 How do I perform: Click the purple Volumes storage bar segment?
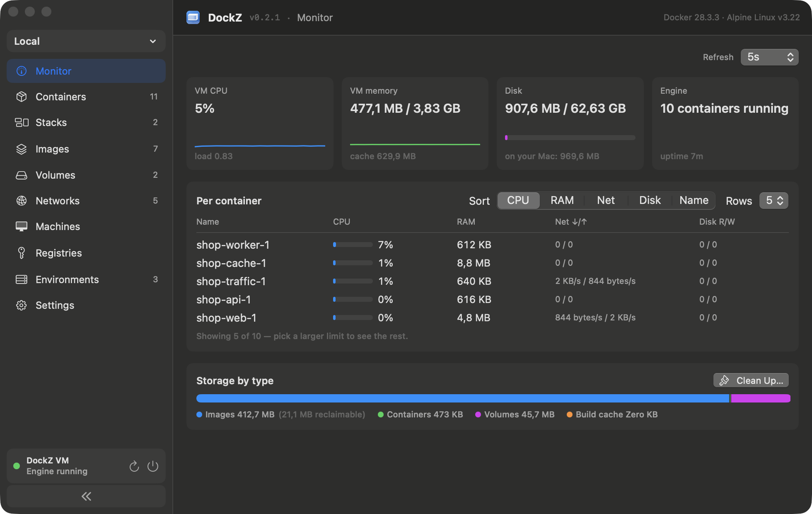(761, 398)
